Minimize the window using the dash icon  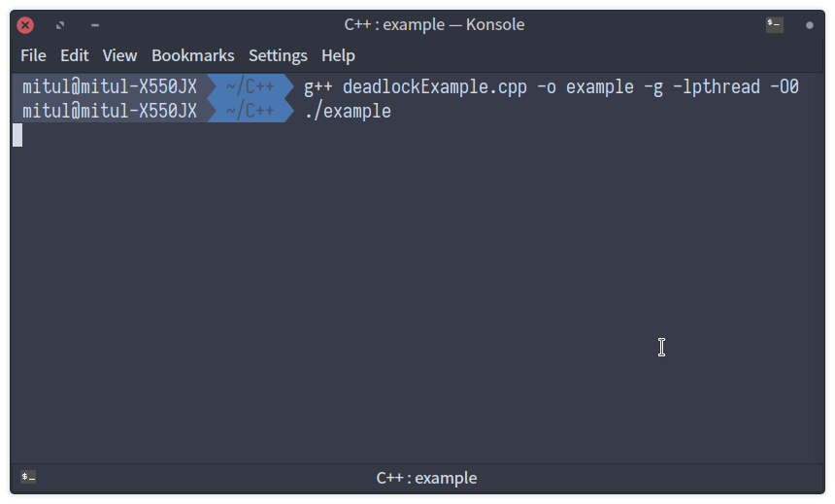(95, 25)
